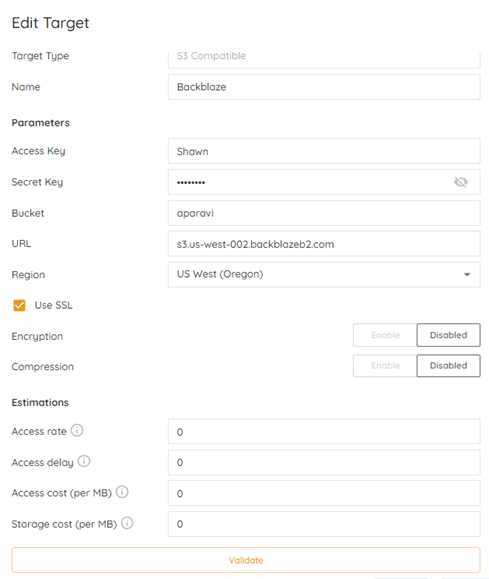Click the URL input field

pyautogui.click(x=324, y=244)
